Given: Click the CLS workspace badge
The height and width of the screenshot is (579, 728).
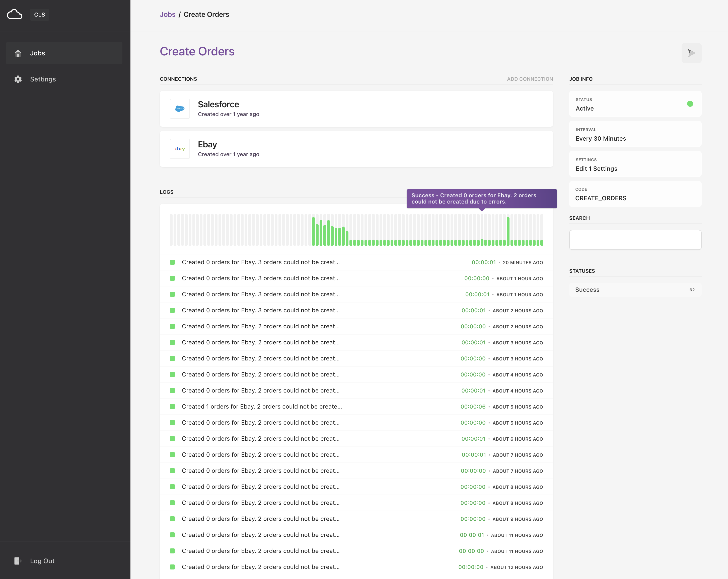Looking at the screenshot, I should click(39, 15).
